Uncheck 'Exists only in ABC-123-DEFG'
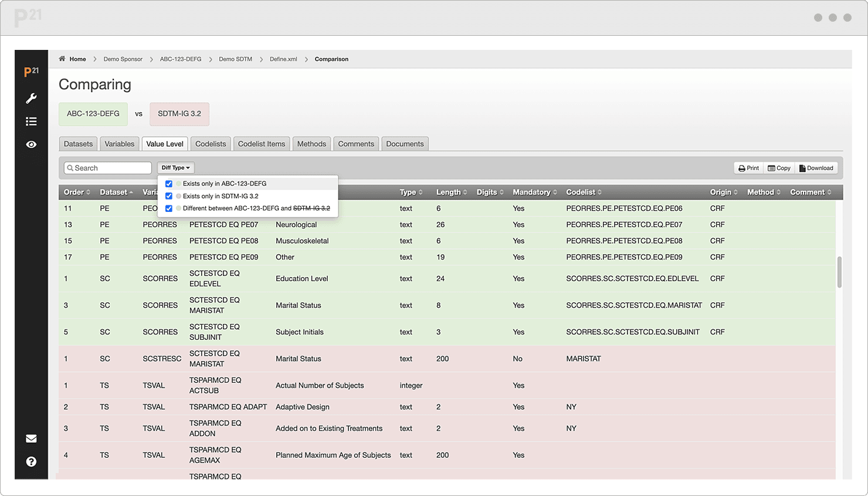 pyautogui.click(x=169, y=184)
